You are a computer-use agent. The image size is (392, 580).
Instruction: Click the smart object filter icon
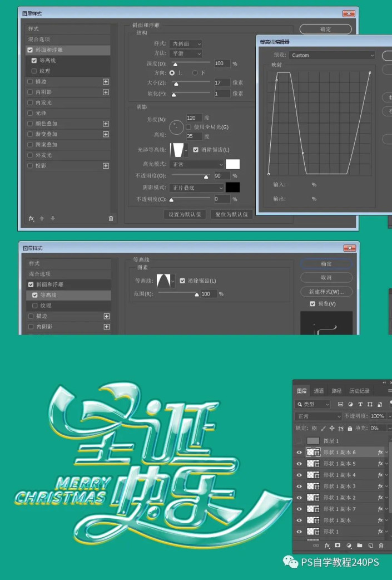(380, 404)
